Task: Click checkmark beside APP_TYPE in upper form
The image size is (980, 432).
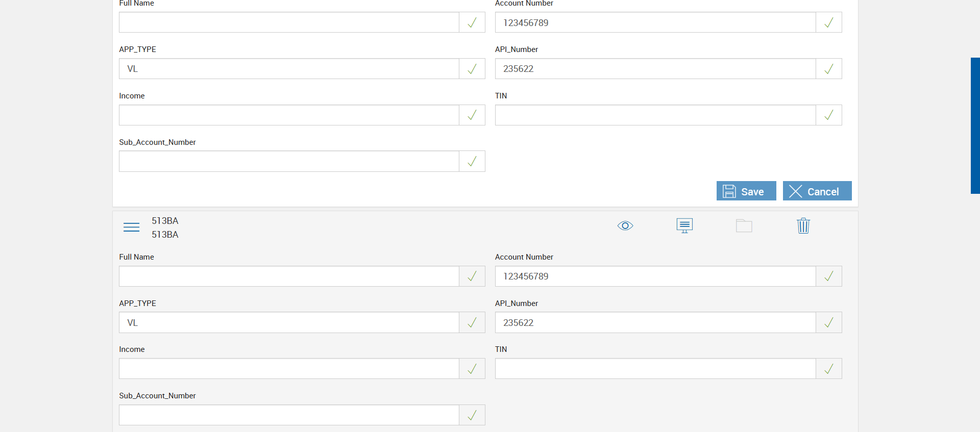Action: 472,69
